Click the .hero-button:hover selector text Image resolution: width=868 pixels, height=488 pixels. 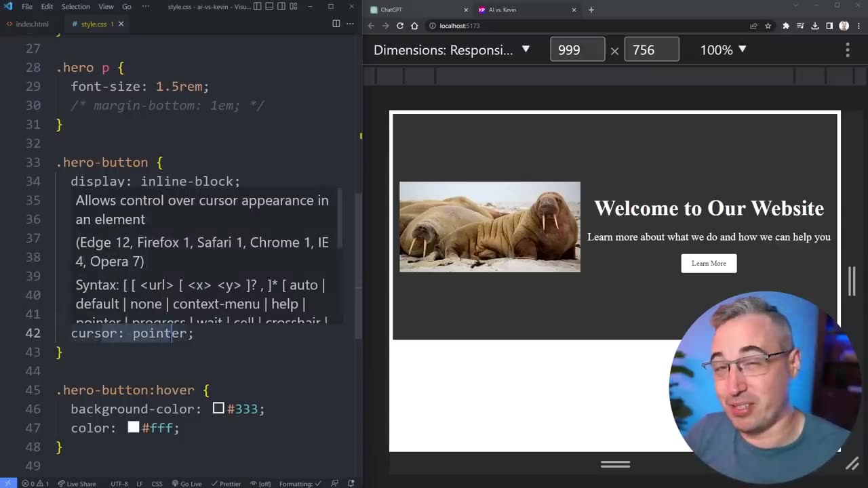click(x=125, y=390)
